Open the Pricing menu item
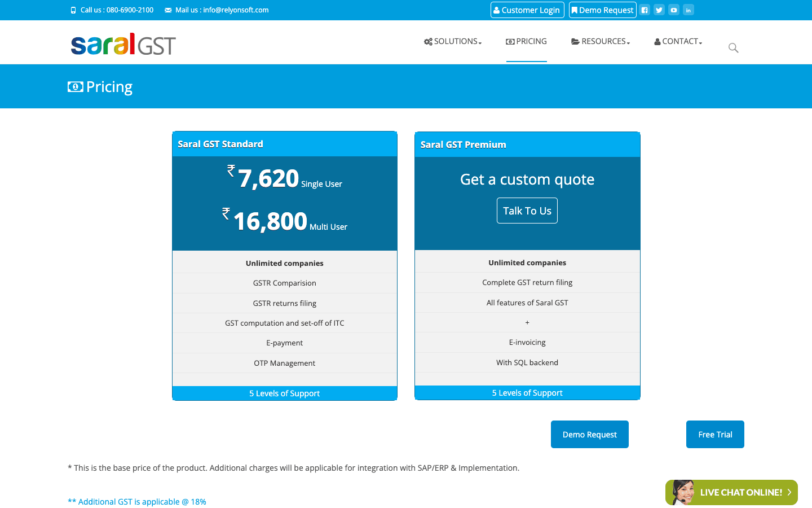 [527, 42]
